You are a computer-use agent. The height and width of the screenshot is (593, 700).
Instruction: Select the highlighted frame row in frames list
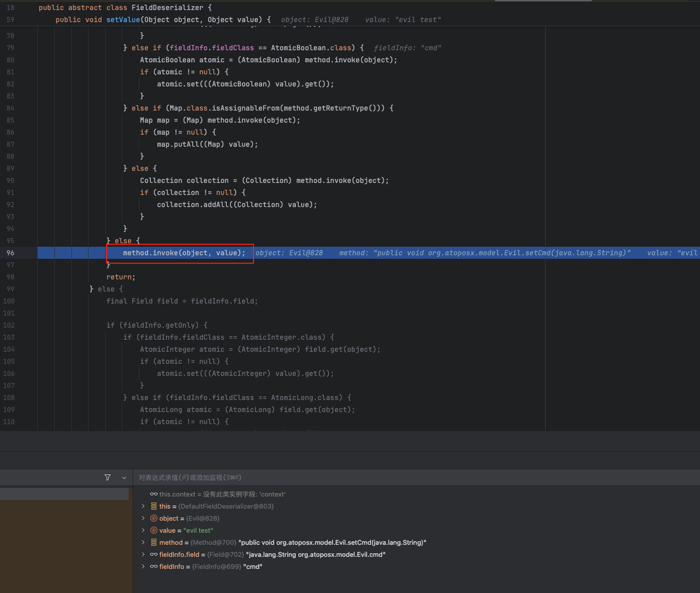(x=64, y=494)
